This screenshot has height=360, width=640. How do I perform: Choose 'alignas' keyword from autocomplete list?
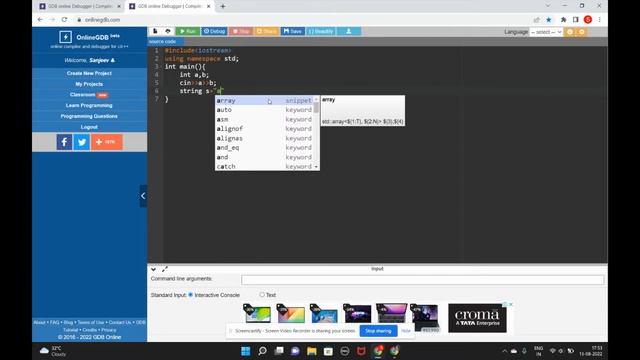[x=265, y=138]
